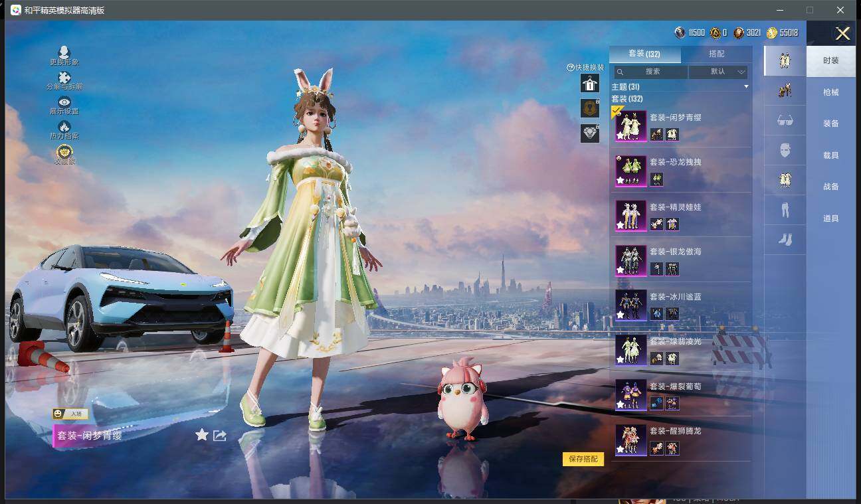Expand the 主题 (31) section arrow
The height and width of the screenshot is (504, 861).
746,87
